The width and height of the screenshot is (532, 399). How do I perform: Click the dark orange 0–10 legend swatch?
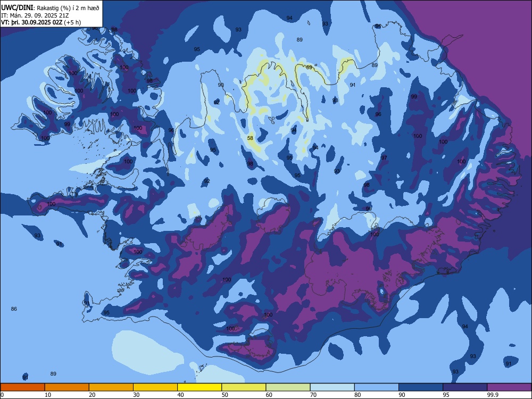[22, 387]
